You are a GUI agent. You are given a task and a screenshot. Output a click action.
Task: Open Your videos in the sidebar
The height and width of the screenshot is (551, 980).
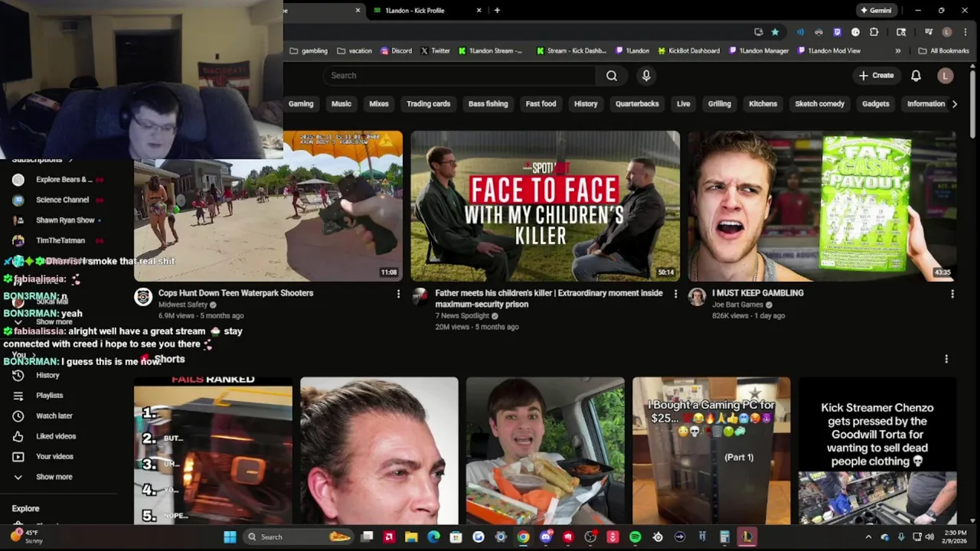click(55, 457)
